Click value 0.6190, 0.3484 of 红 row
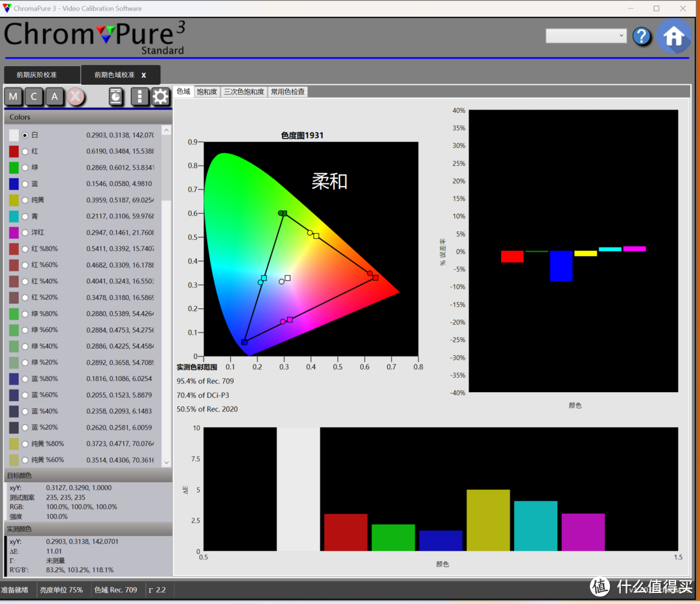Viewport: 700px width, 604px height. click(x=120, y=152)
